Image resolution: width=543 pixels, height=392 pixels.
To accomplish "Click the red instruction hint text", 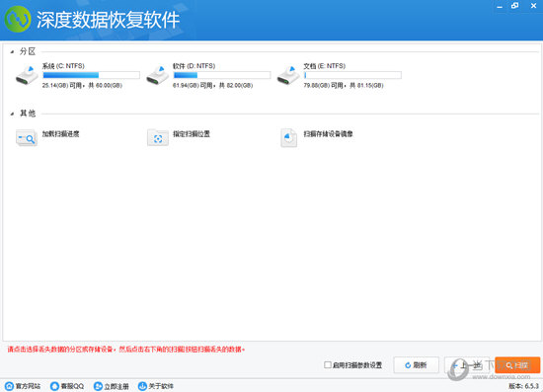I will [x=126, y=350].
